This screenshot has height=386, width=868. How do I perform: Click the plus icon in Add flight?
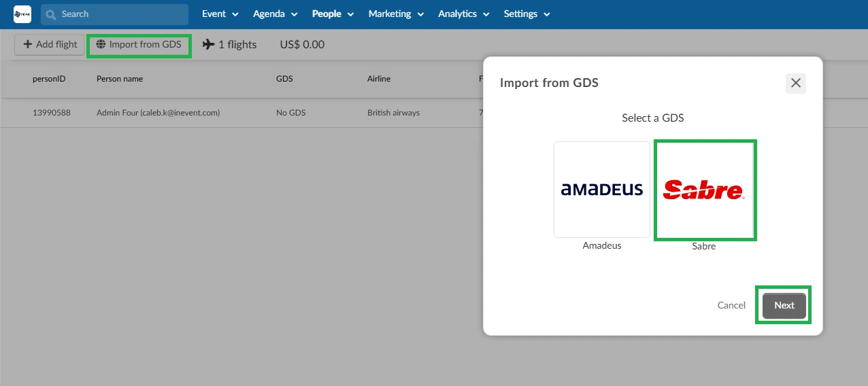(x=28, y=44)
